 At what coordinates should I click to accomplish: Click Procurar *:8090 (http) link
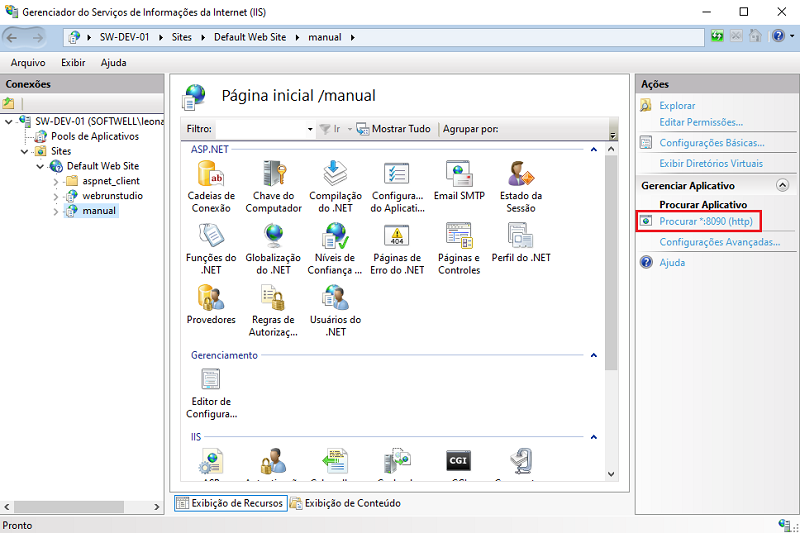[x=706, y=221]
